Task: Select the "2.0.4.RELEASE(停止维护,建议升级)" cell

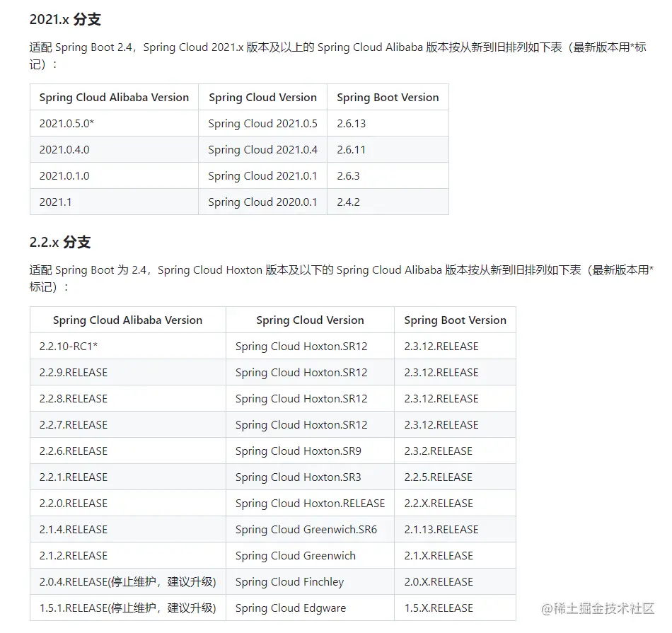Action: (x=128, y=581)
